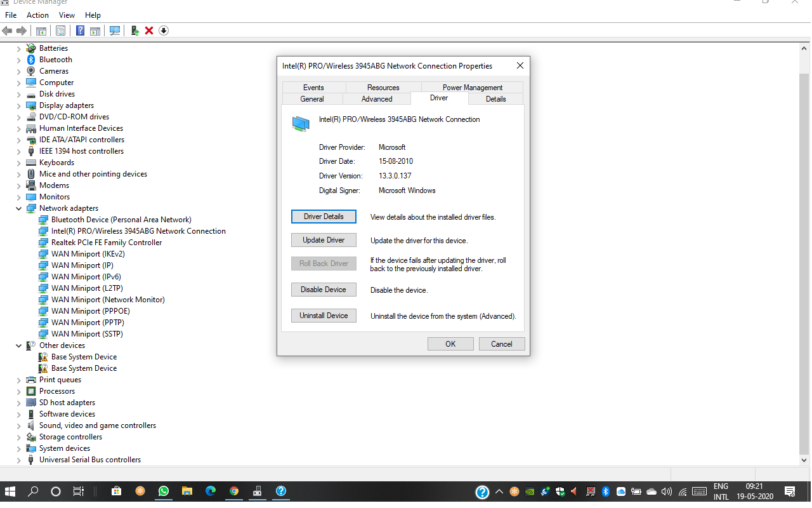The height and width of the screenshot is (508, 812).
Task: Switch to the Resources tab
Action: tap(383, 88)
